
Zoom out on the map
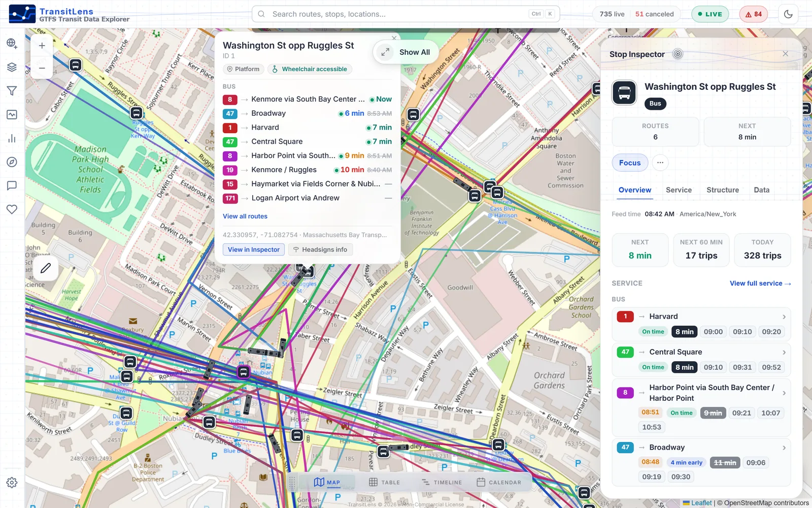point(42,68)
